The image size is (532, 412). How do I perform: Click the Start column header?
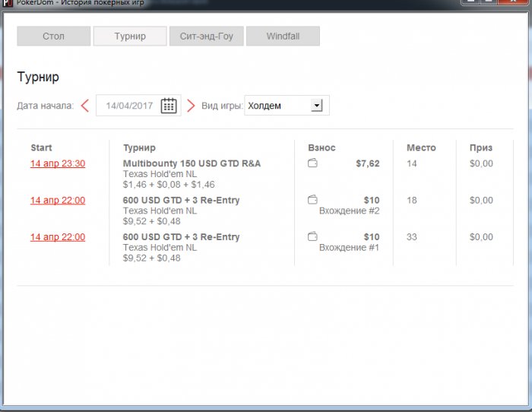41,147
